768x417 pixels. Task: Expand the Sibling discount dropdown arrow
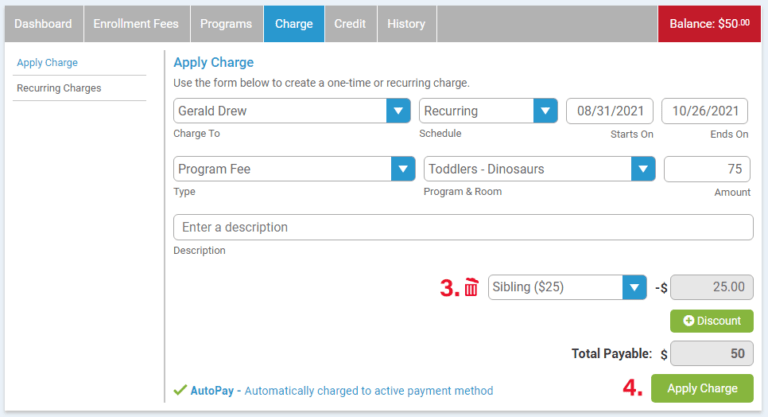click(x=634, y=287)
